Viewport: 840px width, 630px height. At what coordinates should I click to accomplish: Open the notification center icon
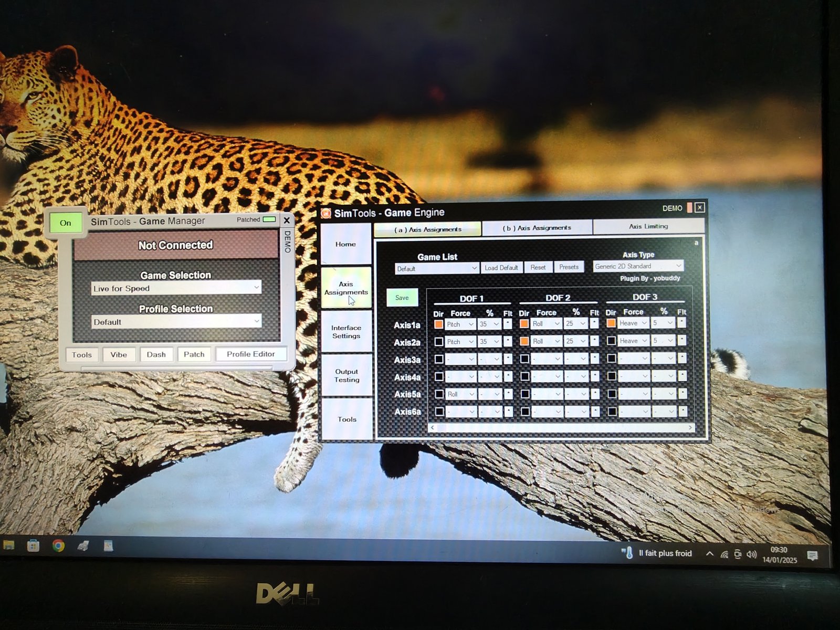pos(812,555)
